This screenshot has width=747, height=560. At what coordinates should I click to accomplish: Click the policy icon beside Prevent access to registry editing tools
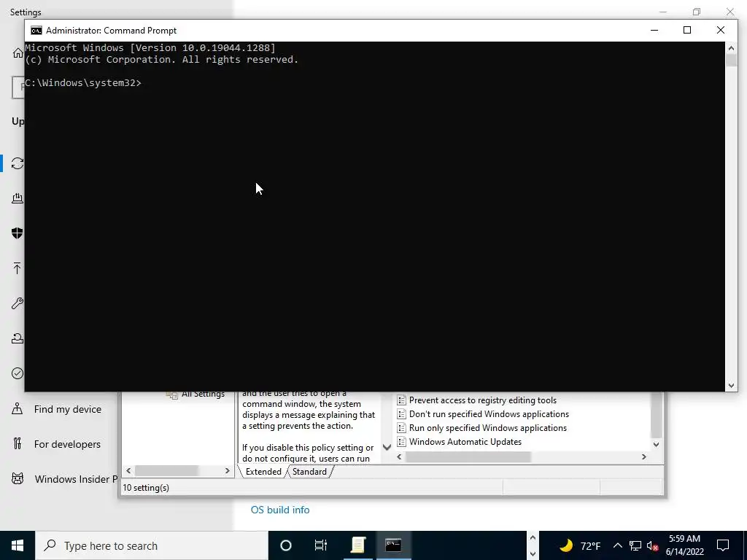(x=402, y=400)
